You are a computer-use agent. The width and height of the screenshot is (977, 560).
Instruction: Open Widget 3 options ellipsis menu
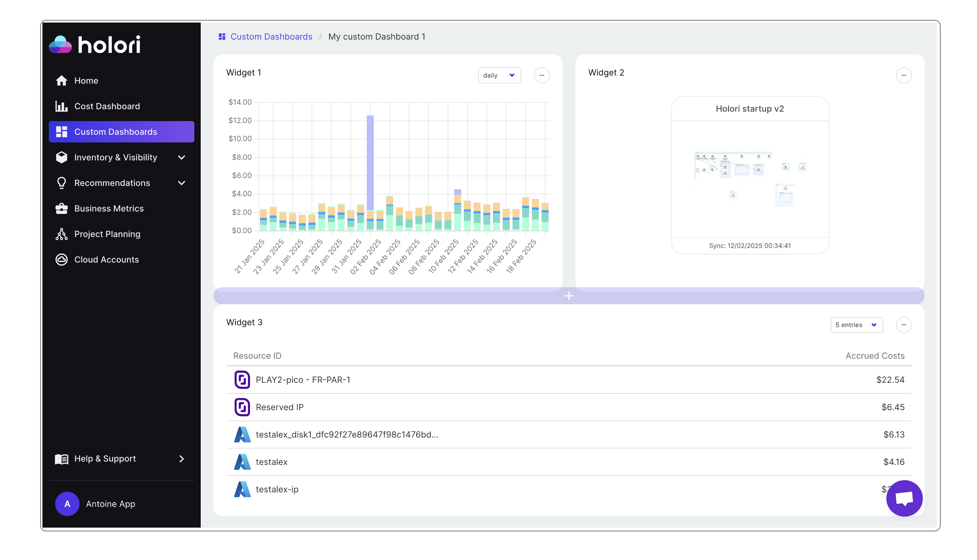coord(904,325)
